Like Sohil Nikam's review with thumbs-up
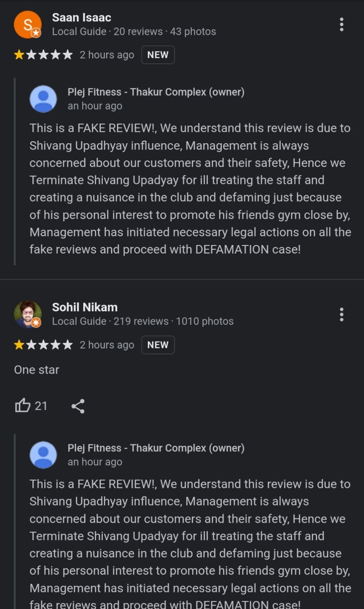 pyautogui.click(x=22, y=405)
